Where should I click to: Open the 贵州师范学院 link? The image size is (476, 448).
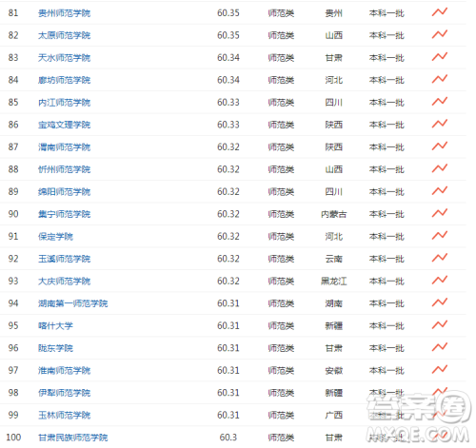tap(64, 13)
